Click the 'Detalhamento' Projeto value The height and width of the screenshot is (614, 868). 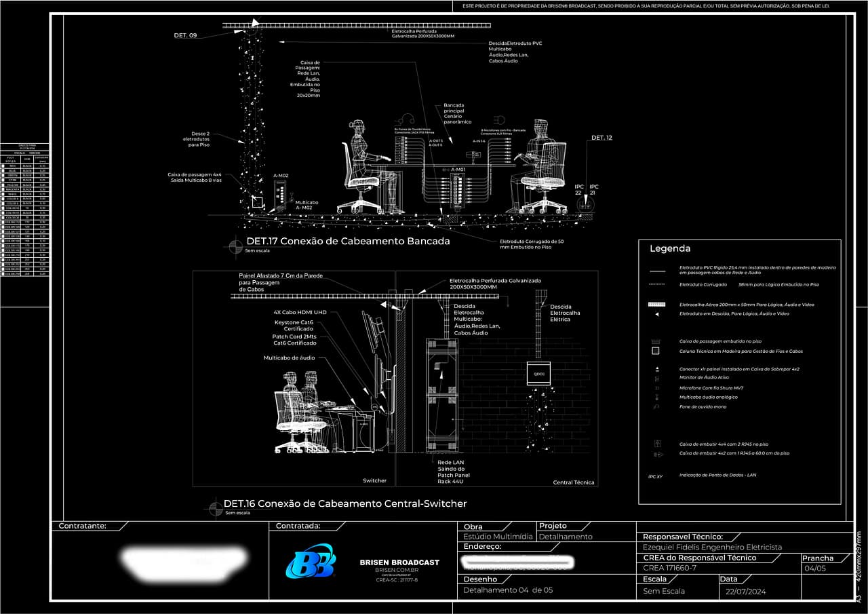[566, 537]
